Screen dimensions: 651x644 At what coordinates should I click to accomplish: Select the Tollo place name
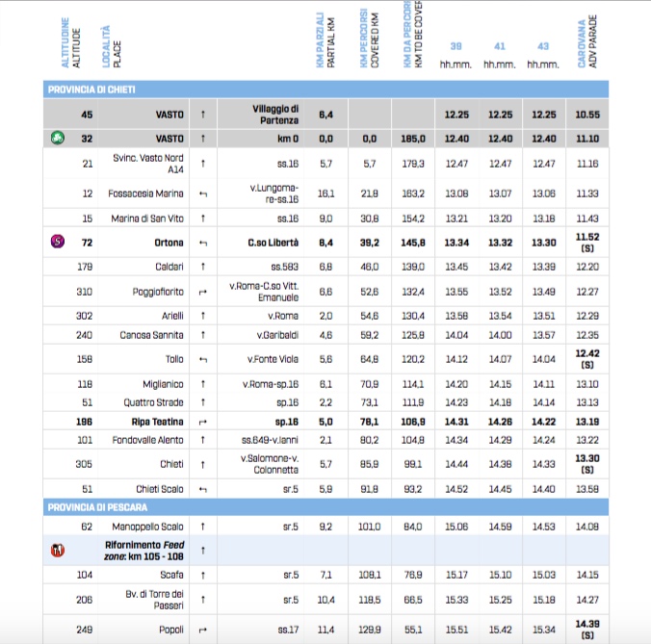[x=174, y=359]
